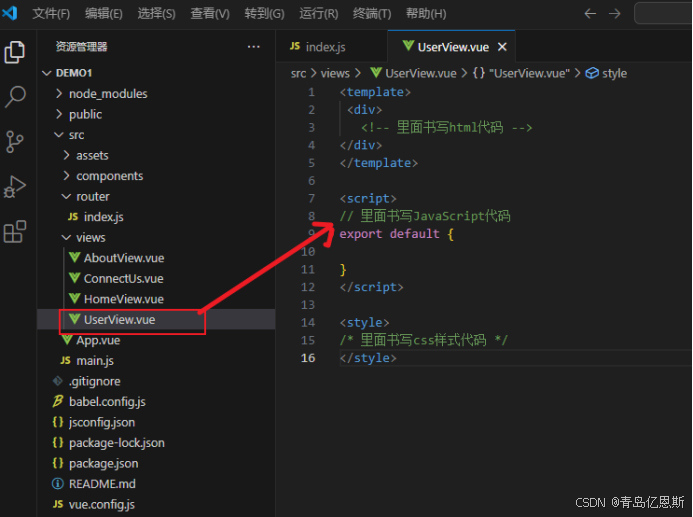Open the 选择(S) menu
Viewport: 693px width, 517px height.
156,14
